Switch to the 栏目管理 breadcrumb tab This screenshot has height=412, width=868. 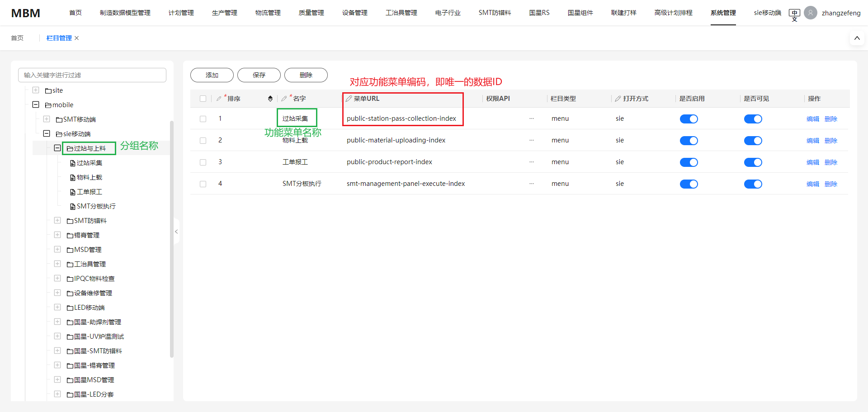[59, 38]
